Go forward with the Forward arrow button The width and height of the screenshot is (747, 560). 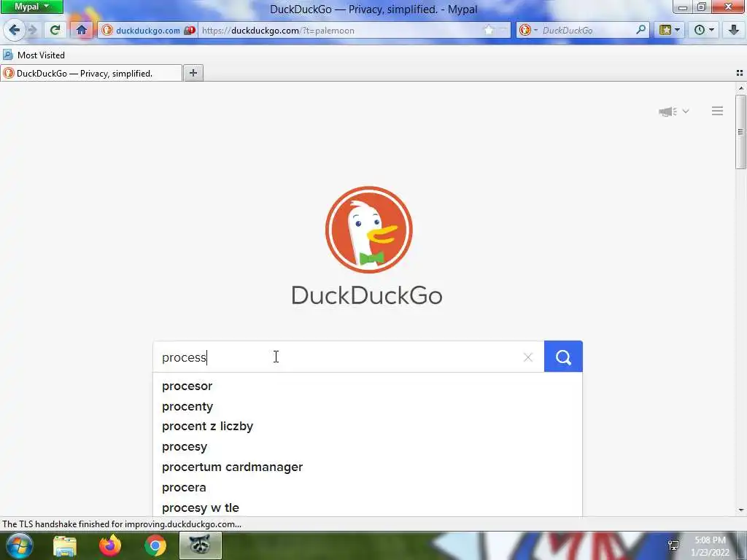point(32,31)
